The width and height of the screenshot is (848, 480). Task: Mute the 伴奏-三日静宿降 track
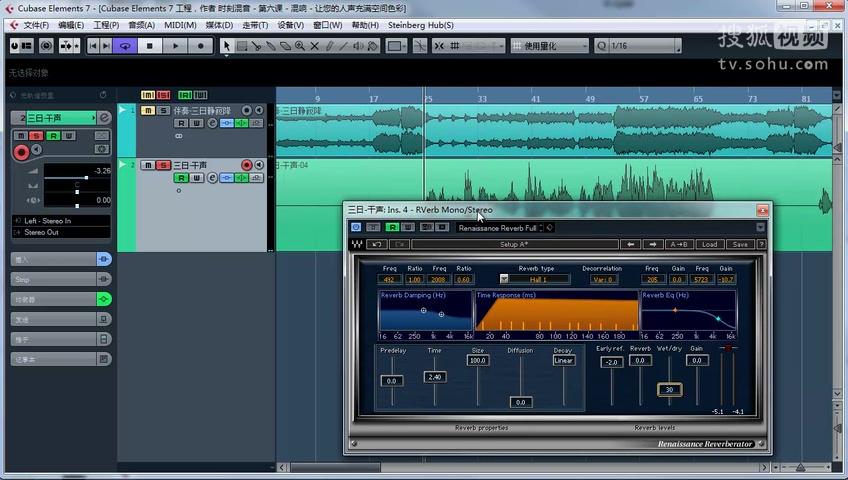(148, 110)
